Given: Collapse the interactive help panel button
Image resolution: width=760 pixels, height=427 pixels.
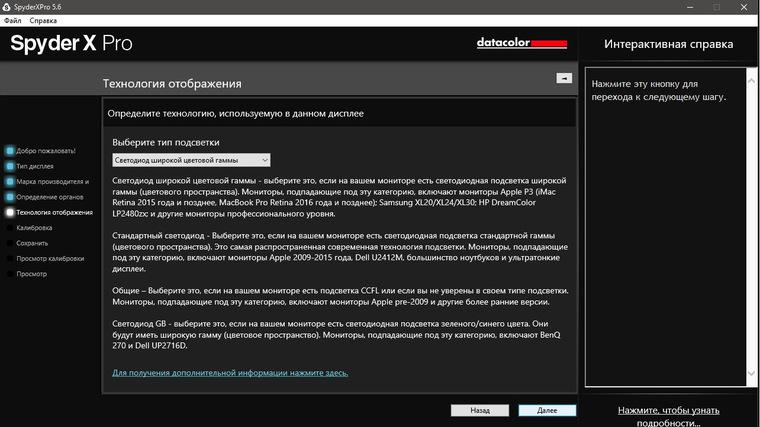Looking at the screenshot, I should 564,78.
